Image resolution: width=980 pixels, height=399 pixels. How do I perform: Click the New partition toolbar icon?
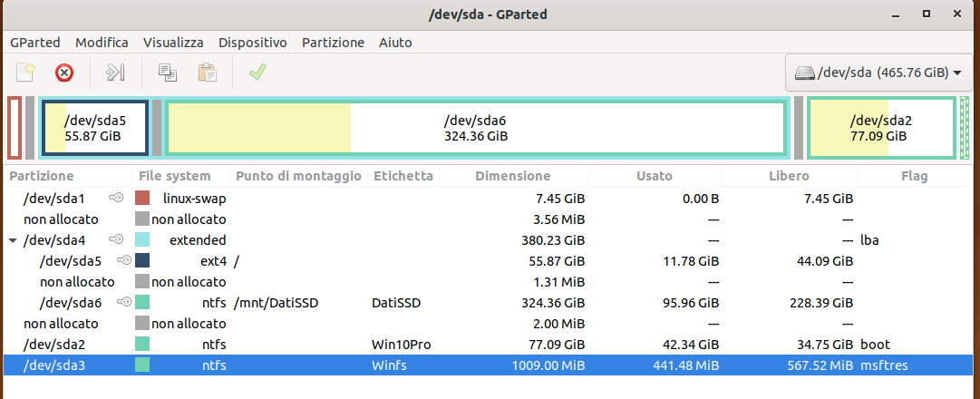(25, 73)
